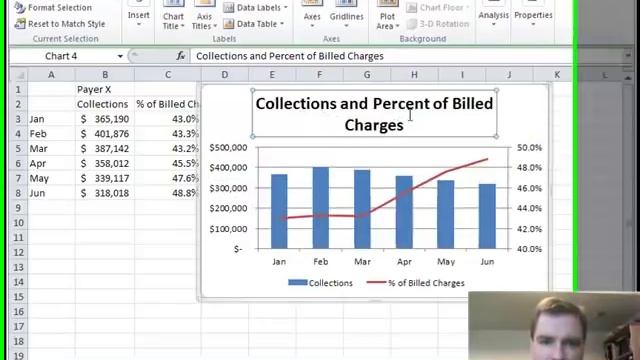The height and width of the screenshot is (360, 640).
Task: Click the Data Table icon
Action: (x=229, y=24)
